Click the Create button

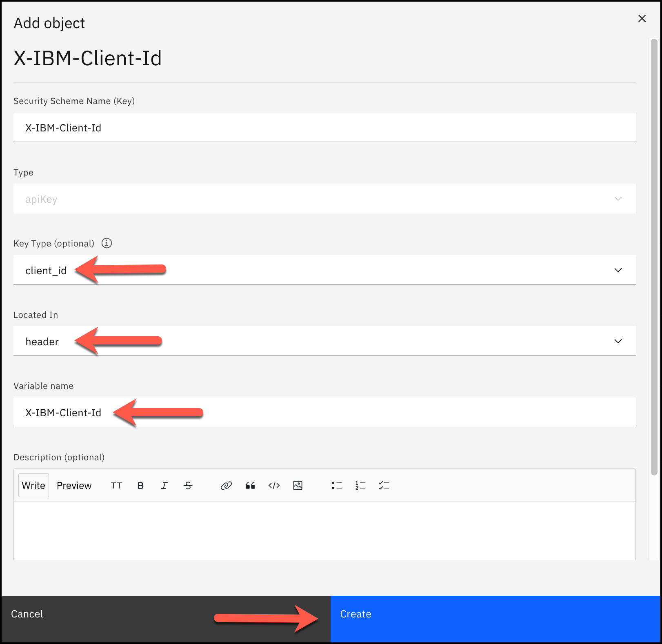pos(495,619)
